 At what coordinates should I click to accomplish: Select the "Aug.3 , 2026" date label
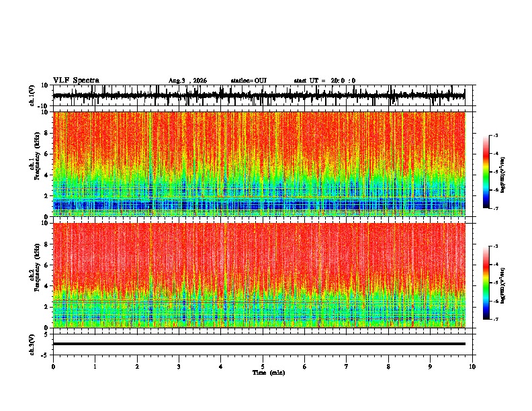[187, 81]
